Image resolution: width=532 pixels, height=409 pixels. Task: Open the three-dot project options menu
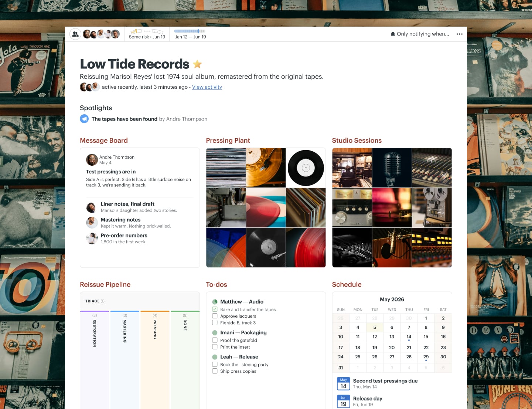click(x=460, y=34)
